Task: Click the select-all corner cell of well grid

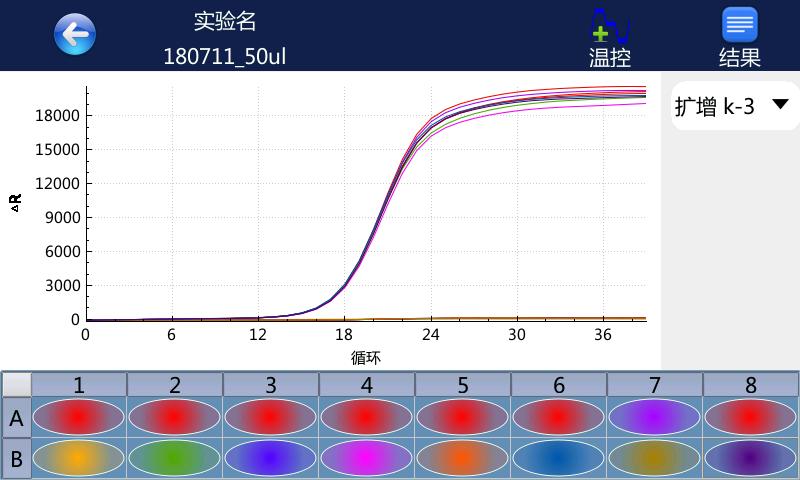Action: pos(16,385)
